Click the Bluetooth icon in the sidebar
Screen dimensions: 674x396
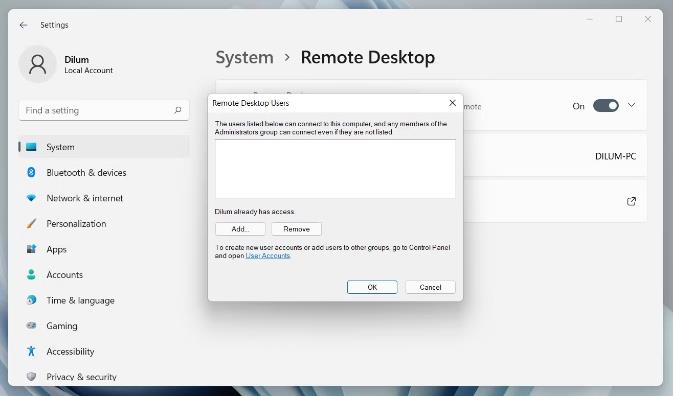(31, 172)
